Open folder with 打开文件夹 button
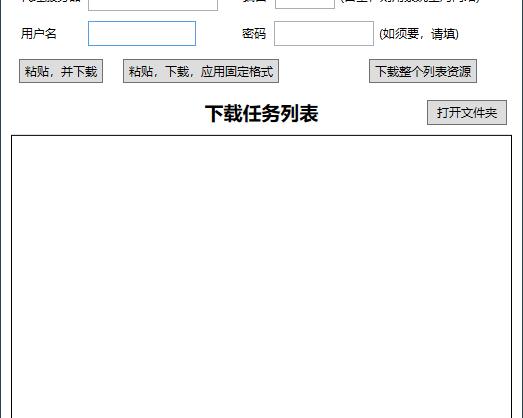523x418 pixels. pos(467,112)
